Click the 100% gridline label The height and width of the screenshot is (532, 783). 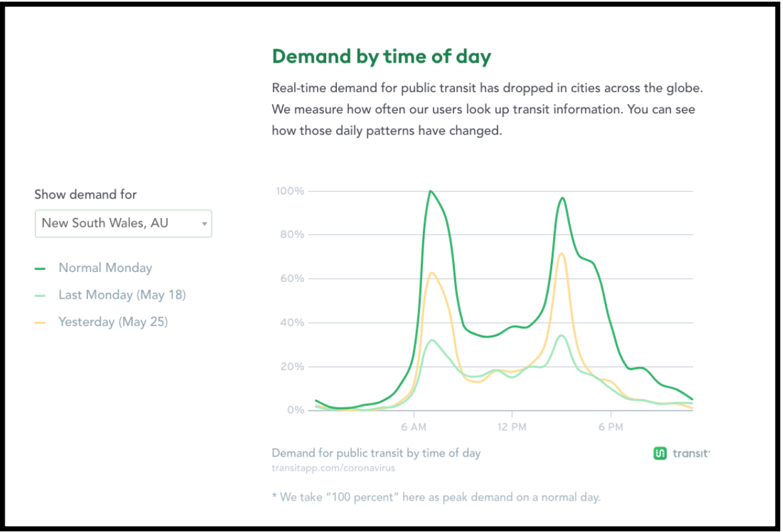290,191
